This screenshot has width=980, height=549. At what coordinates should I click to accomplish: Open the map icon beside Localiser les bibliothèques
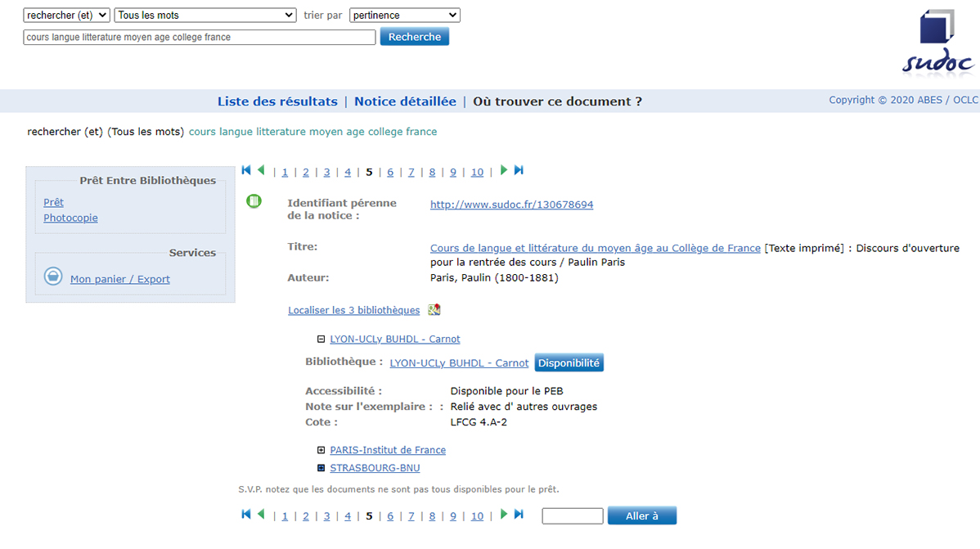click(434, 309)
